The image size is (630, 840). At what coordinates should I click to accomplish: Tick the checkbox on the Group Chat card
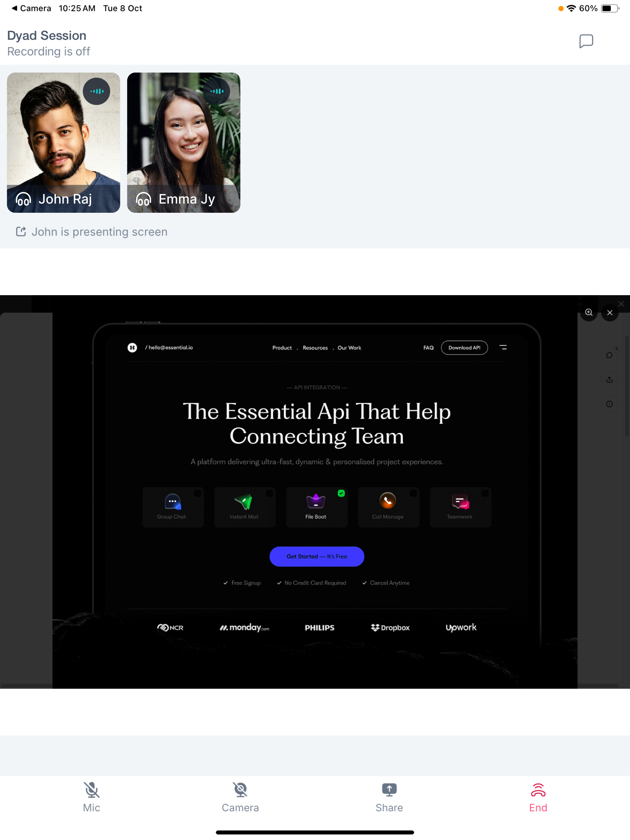click(x=197, y=493)
